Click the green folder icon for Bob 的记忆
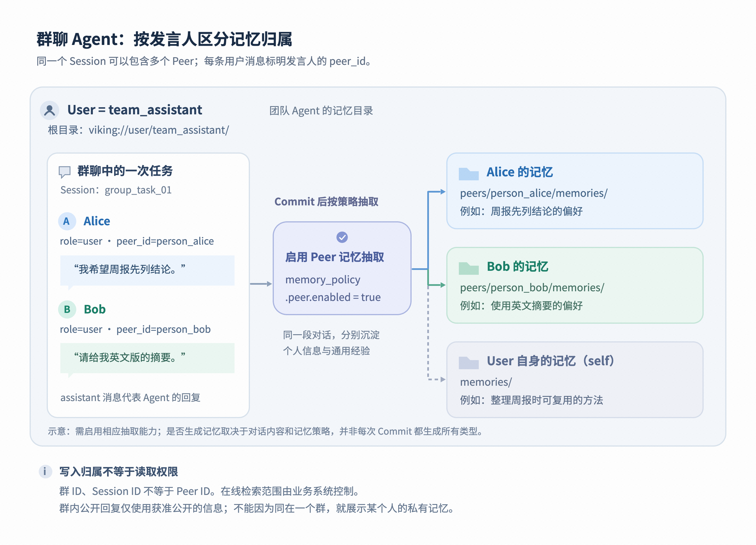756x545 pixels. click(469, 268)
